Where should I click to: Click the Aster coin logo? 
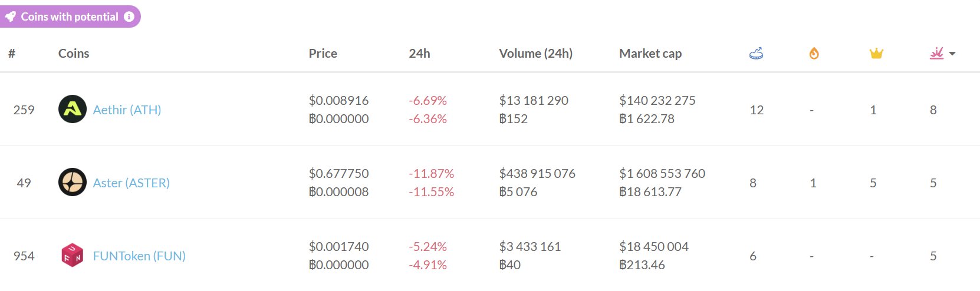pos(73,183)
